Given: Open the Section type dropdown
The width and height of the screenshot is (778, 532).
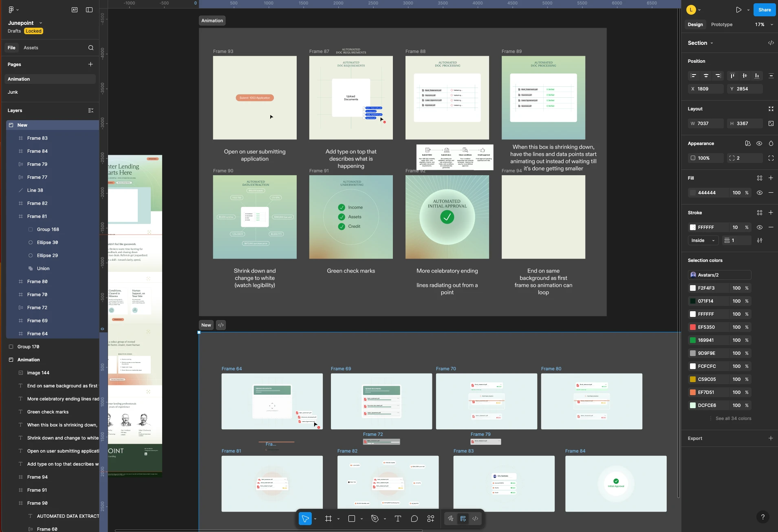Looking at the screenshot, I should [701, 43].
